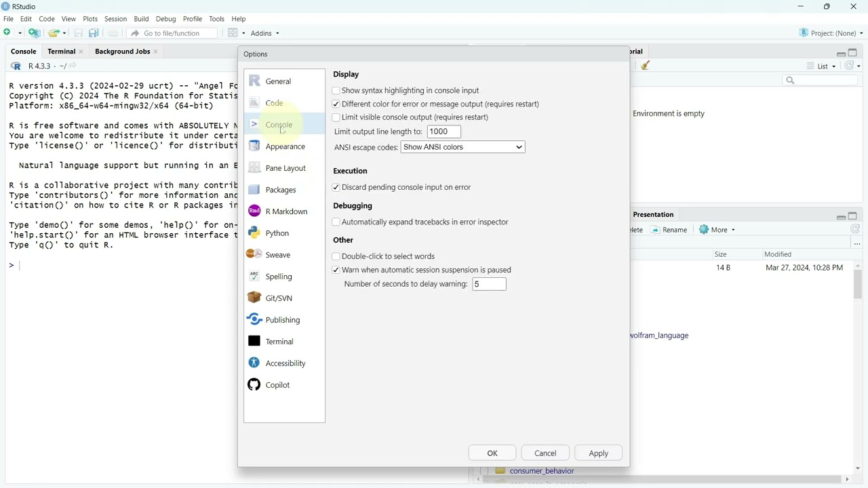Open Code options category
This screenshot has width=868, height=488.
(285, 103)
